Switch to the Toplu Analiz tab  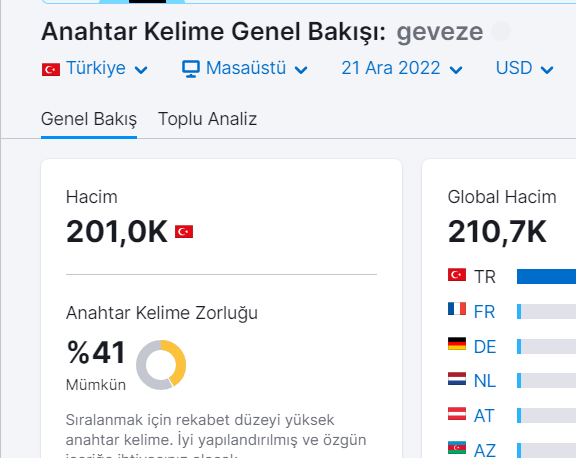click(207, 119)
